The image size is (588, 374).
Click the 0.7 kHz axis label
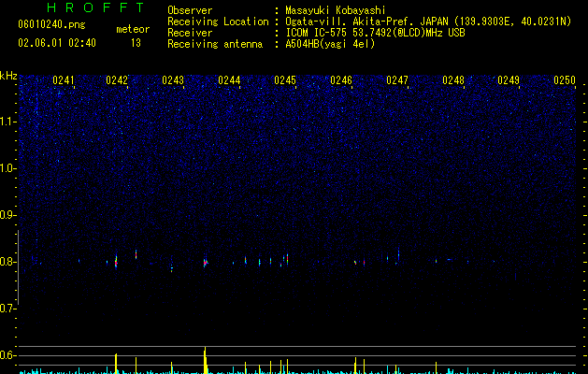click(8, 309)
